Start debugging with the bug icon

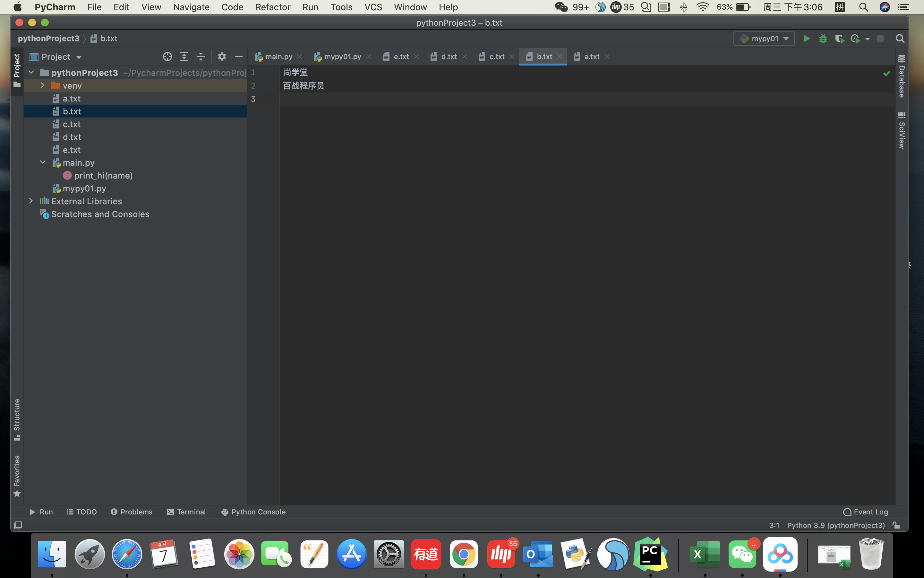click(823, 39)
